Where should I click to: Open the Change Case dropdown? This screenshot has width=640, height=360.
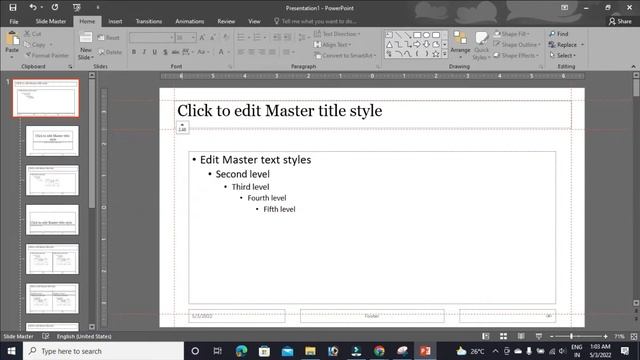202,52
